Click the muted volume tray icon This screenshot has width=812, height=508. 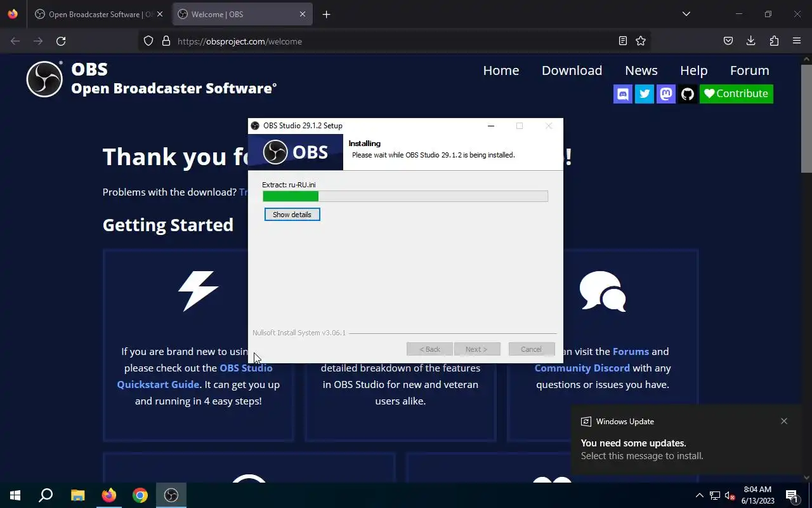tap(730, 495)
